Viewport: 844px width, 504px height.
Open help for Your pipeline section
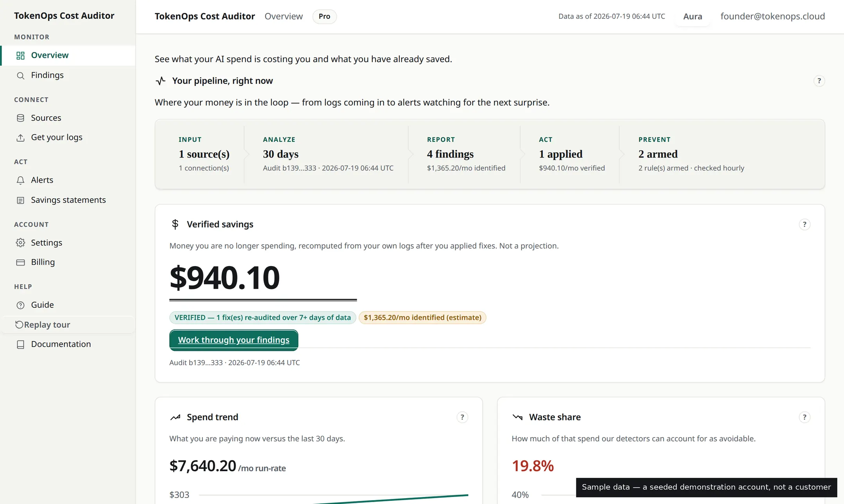click(x=819, y=81)
